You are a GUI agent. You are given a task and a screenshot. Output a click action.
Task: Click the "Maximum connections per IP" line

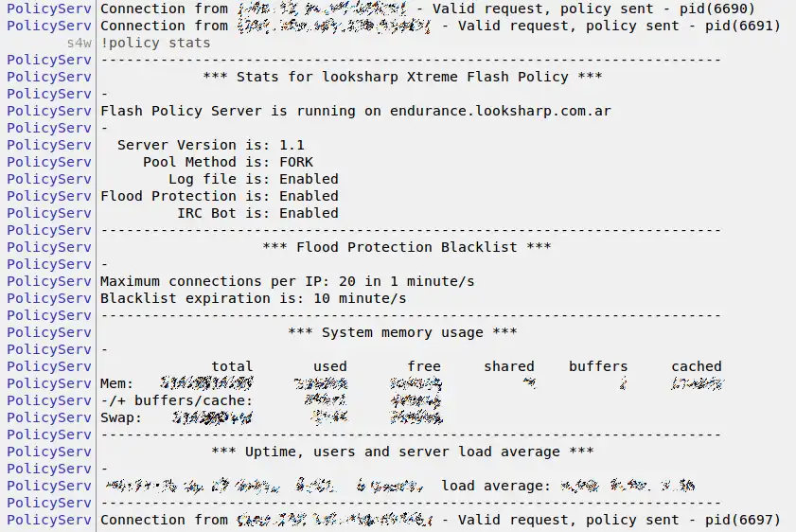pos(287,281)
